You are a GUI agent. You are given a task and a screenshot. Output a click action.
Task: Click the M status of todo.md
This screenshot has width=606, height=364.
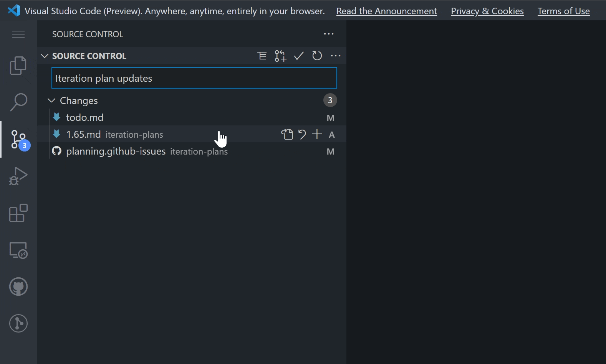pos(331,118)
